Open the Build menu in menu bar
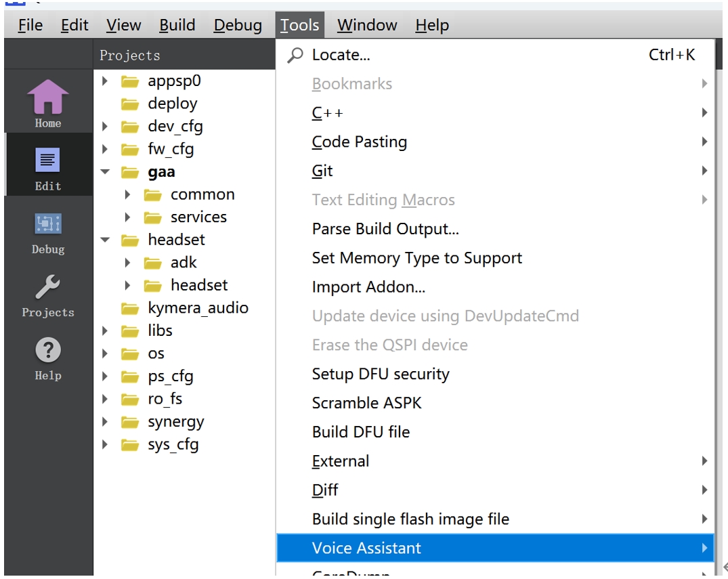The image size is (728, 579). [x=177, y=26]
